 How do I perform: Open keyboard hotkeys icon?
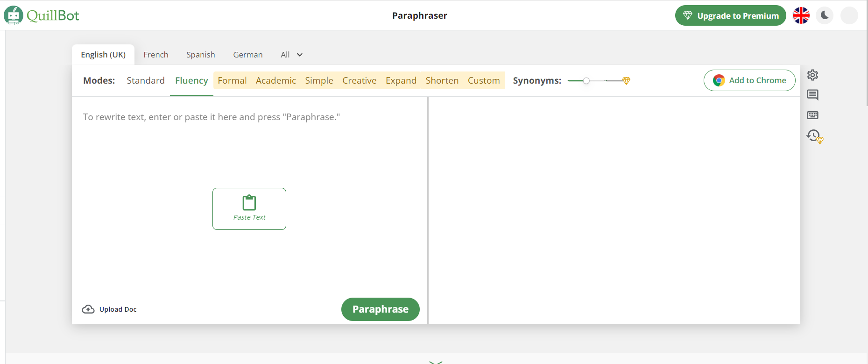tap(812, 115)
